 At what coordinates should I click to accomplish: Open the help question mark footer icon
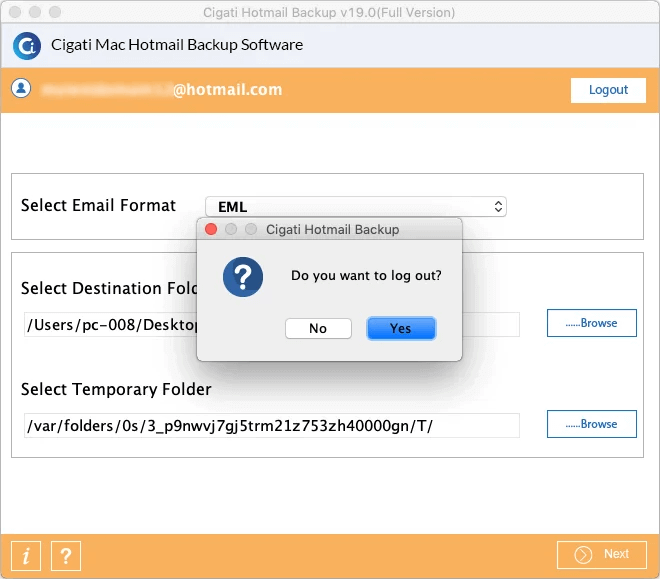66,555
